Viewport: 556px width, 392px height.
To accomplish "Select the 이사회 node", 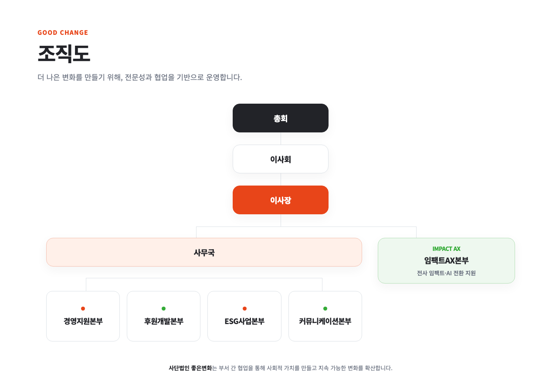I will (280, 159).
